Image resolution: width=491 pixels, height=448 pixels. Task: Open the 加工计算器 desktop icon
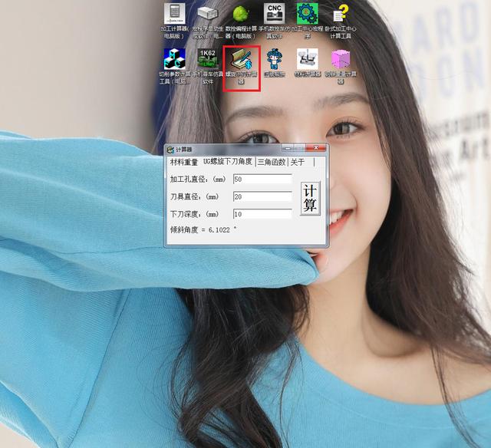[x=174, y=14]
